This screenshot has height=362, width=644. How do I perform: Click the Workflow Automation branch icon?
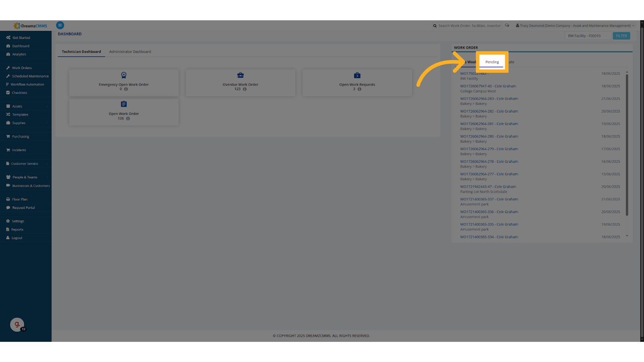(x=7, y=84)
